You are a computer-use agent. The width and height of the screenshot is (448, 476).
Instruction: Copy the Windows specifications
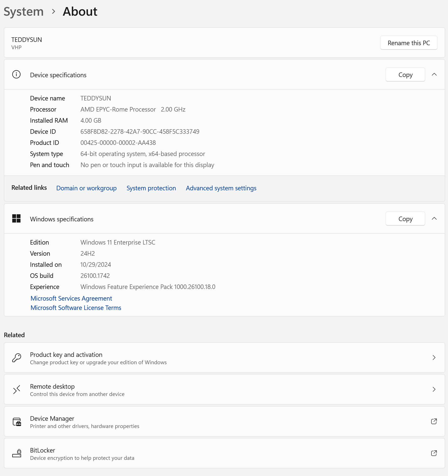click(405, 219)
